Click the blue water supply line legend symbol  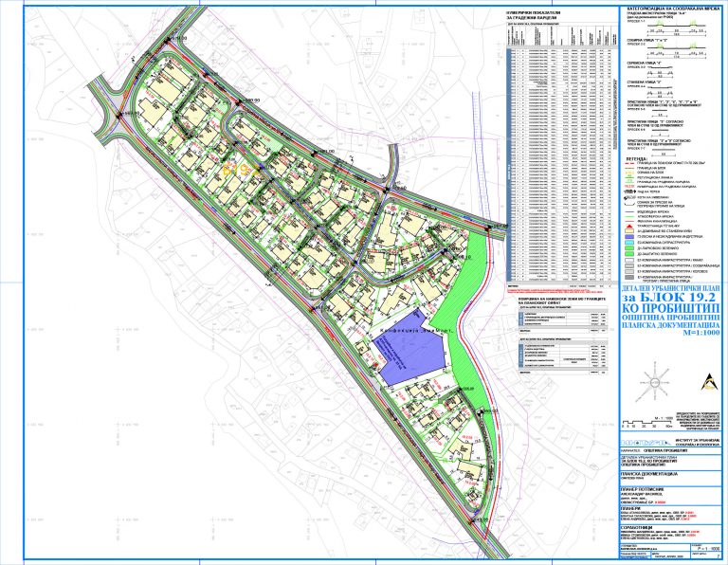coord(629,211)
